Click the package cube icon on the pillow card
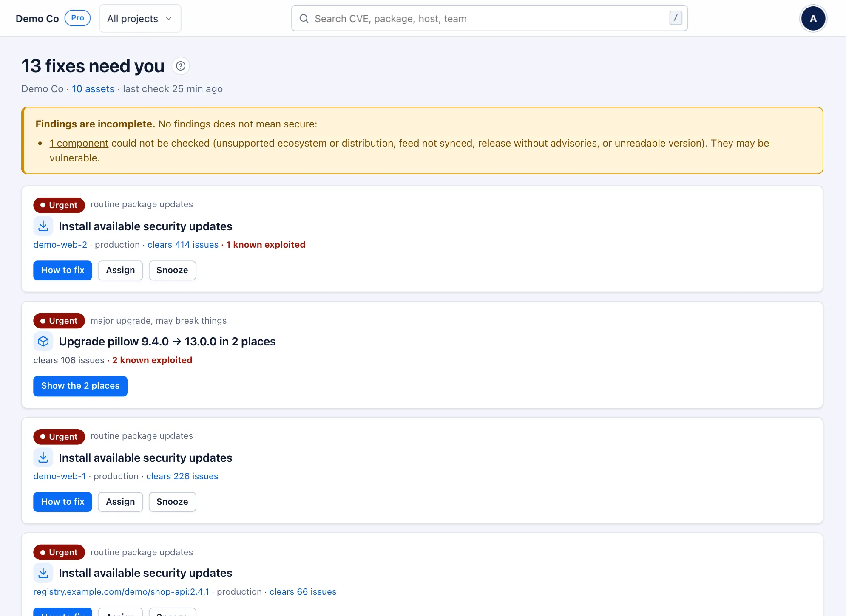Image resolution: width=846 pixels, height=616 pixels. point(43,342)
